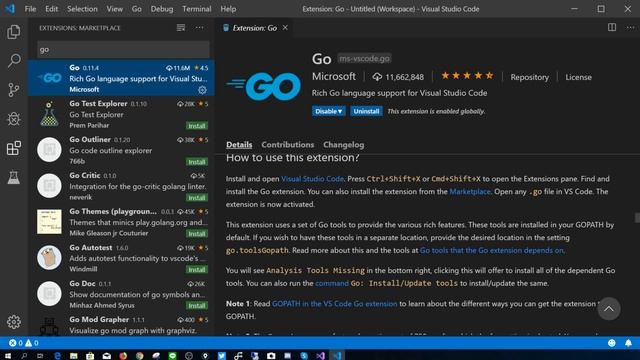
Task: Open File Explorer from the taskbar
Action: coord(73,356)
